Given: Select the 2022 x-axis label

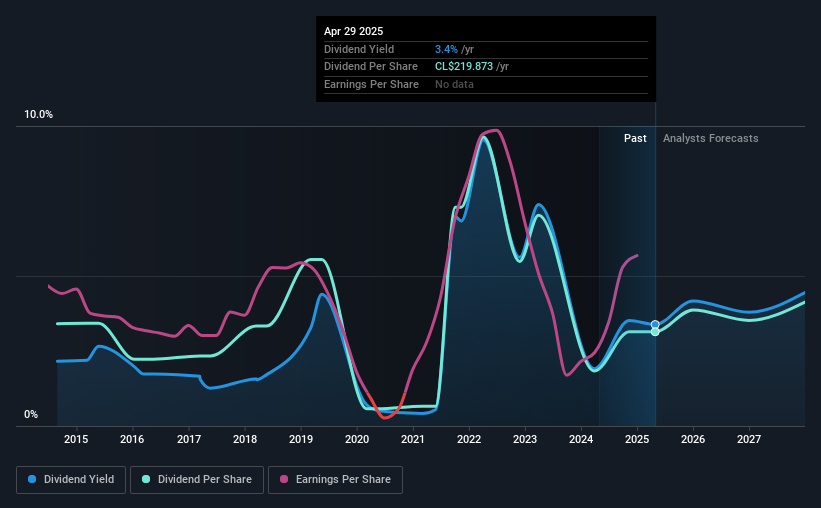Looking at the screenshot, I should point(469,439).
